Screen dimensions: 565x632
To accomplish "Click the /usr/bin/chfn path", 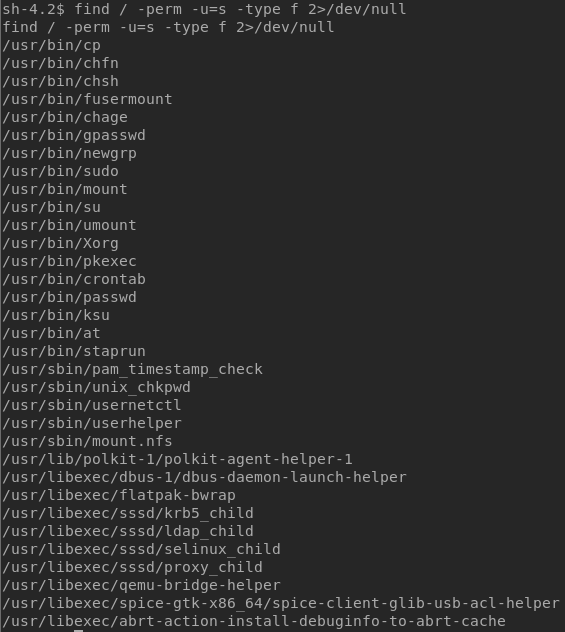I will pyautogui.click(x=60, y=63).
